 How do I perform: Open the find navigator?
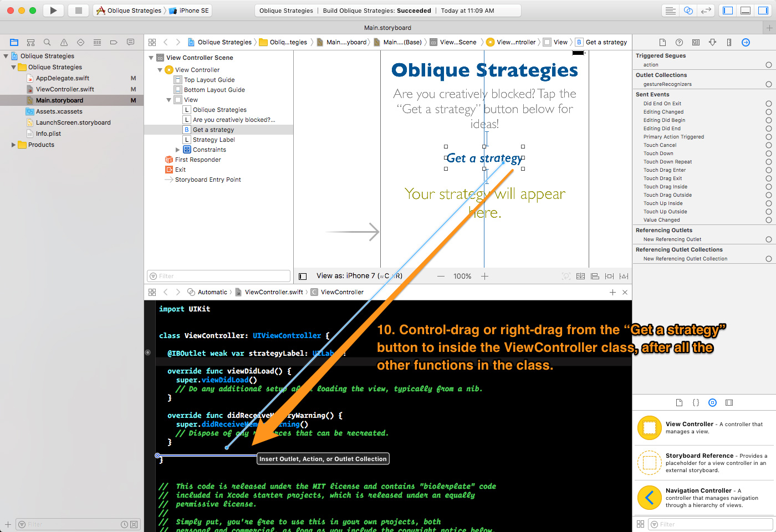point(47,42)
